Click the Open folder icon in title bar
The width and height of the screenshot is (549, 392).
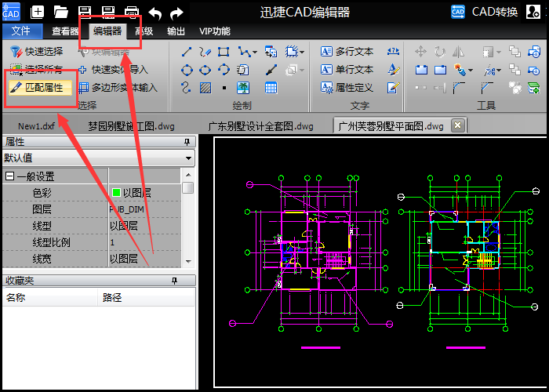61,12
